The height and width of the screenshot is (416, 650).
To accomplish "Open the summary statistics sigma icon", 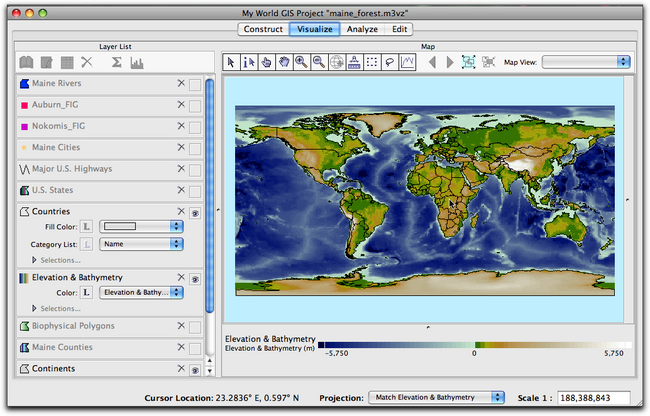I will click(x=116, y=62).
